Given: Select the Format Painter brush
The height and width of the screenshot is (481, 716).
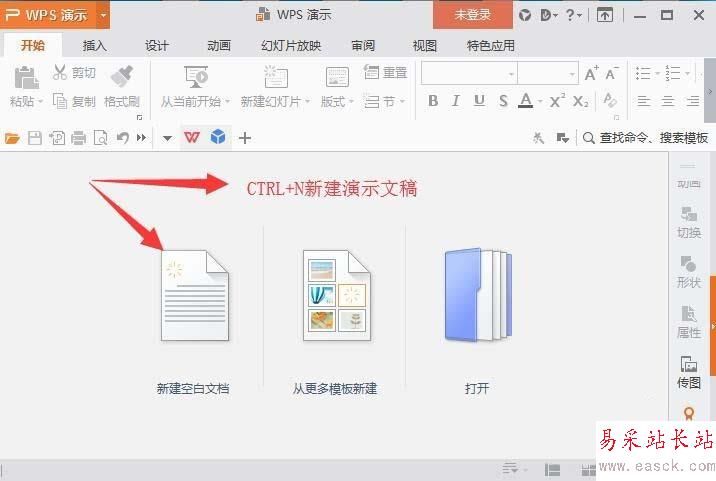Looking at the screenshot, I should (121, 76).
